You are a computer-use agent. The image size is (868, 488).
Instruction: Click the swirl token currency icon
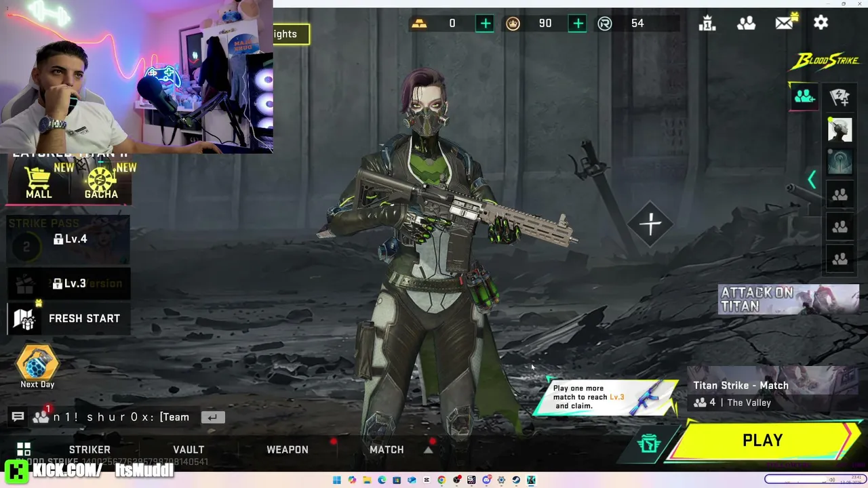[605, 24]
